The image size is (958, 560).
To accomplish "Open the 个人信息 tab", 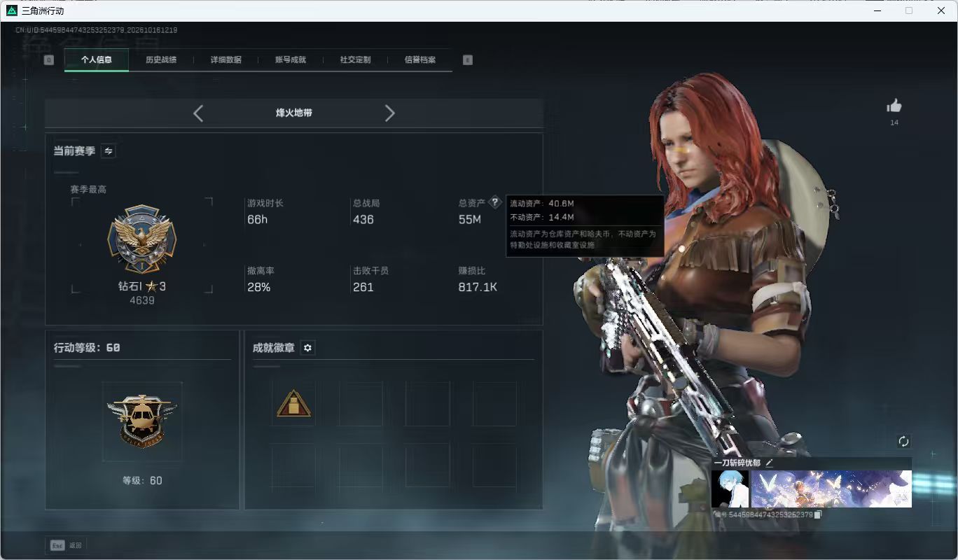I will [x=97, y=60].
